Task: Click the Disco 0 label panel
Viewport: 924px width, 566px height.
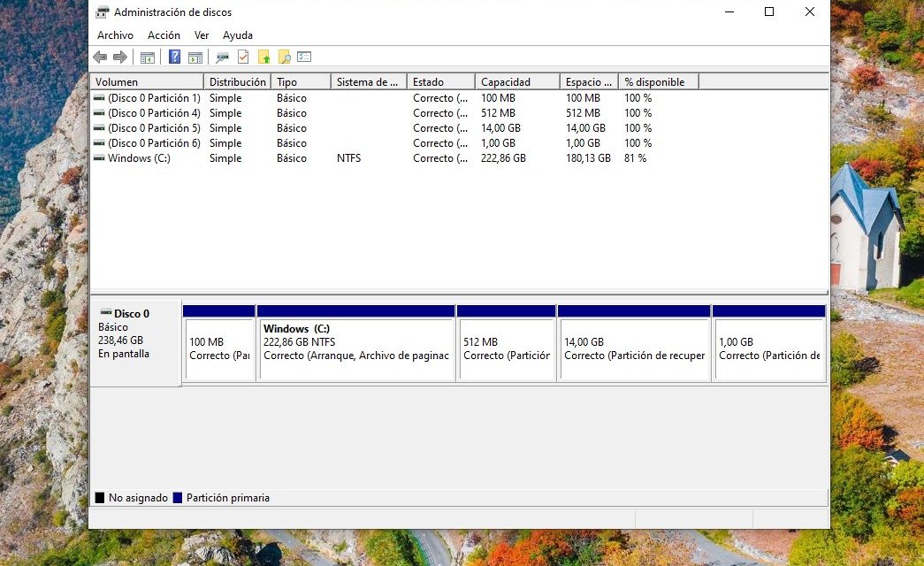Action: tap(135, 340)
